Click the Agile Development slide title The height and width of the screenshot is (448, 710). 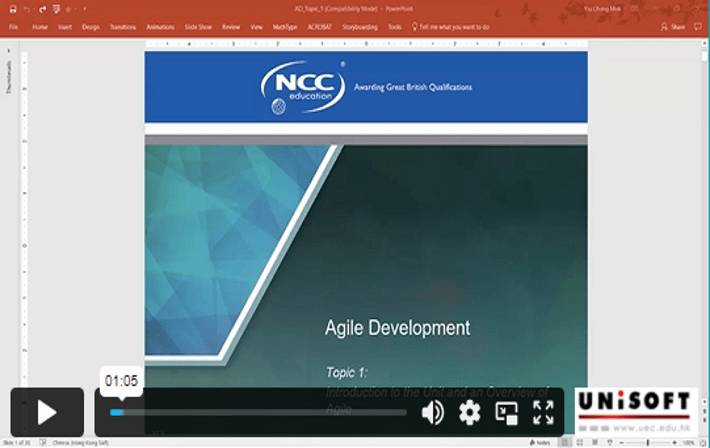point(397,328)
